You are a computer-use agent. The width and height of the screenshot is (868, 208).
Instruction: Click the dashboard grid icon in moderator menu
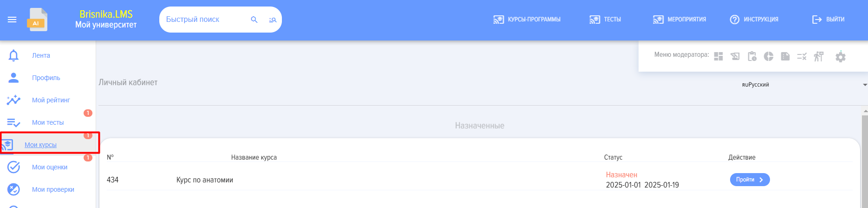718,56
